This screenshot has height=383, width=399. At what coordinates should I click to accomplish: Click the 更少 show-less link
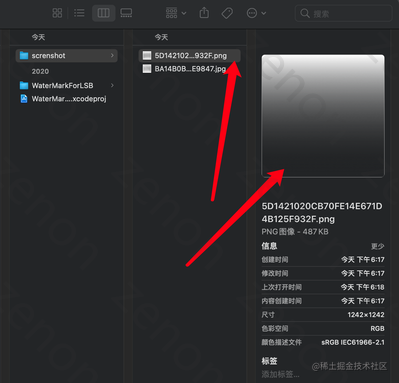click(x=377, y=246)
